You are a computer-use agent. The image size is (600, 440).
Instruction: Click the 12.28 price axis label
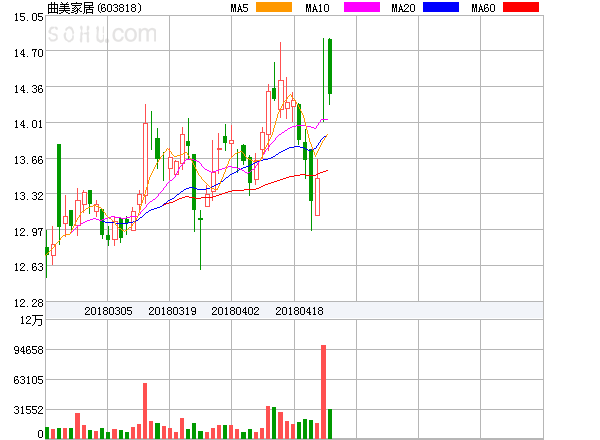[x=29, y=303]
